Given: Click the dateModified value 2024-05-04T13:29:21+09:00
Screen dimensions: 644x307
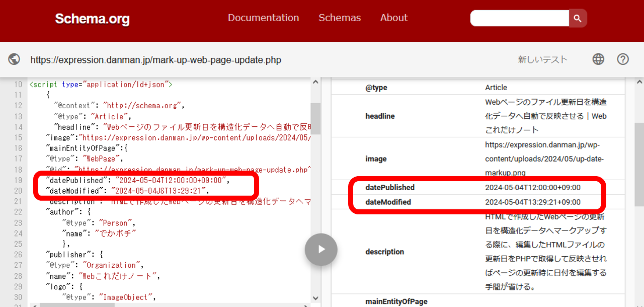Looking at the screenshot, I should click(x=533, y=202).
